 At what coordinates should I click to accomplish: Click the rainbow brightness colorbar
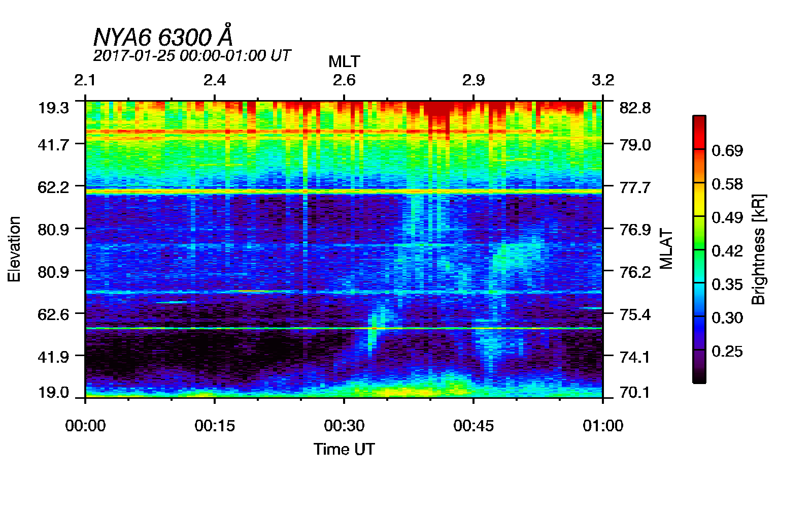click(x=699, y=249)
